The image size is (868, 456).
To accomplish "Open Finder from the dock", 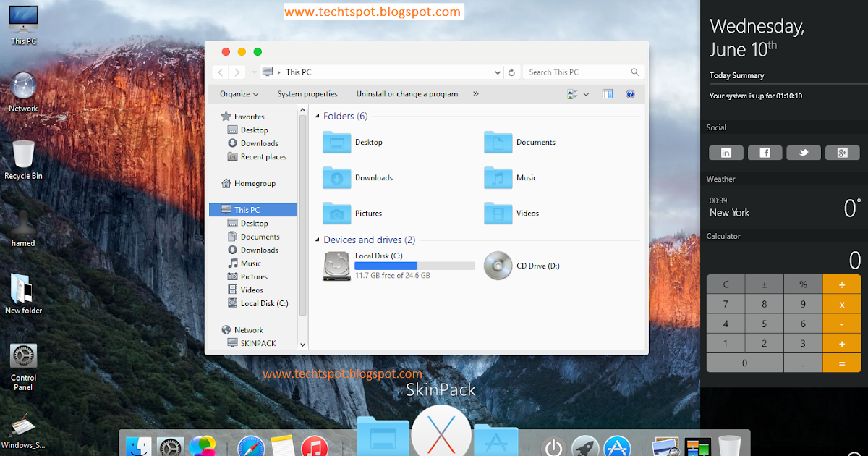I will coord(137,445).
